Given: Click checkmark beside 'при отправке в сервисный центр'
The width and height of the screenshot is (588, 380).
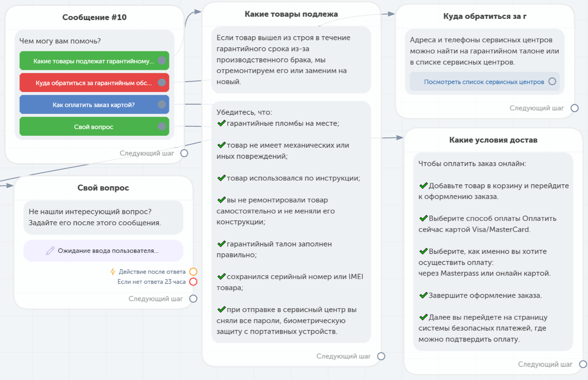Looking at the screenshot, I should [221, 309].
